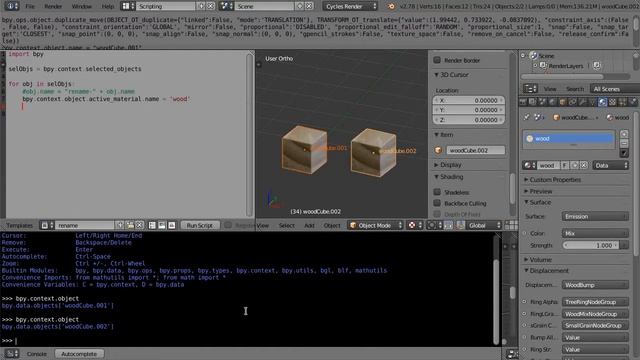Open the Modifiers properties tab

(x=582, y=102)
